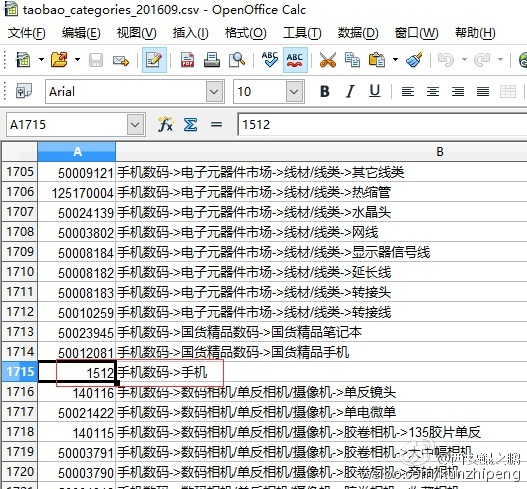Select the Format Paintbrush icon
This screenshot has height=489, width=527.
[x=414, y=60]
